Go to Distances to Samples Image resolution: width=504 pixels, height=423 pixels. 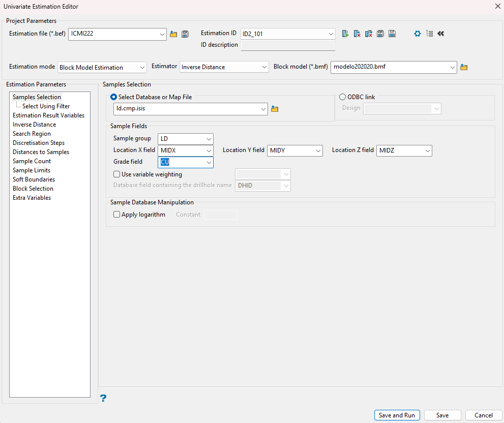[x=41, y=152]
